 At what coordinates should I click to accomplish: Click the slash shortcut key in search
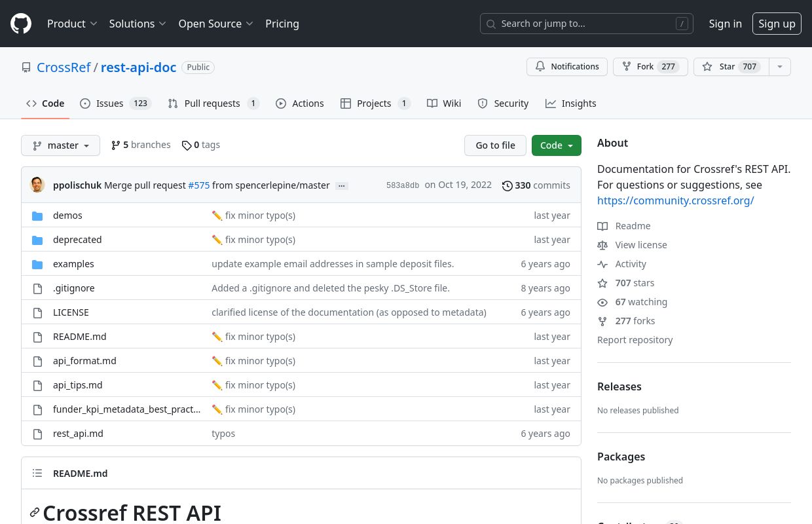(x=682, y=24)
